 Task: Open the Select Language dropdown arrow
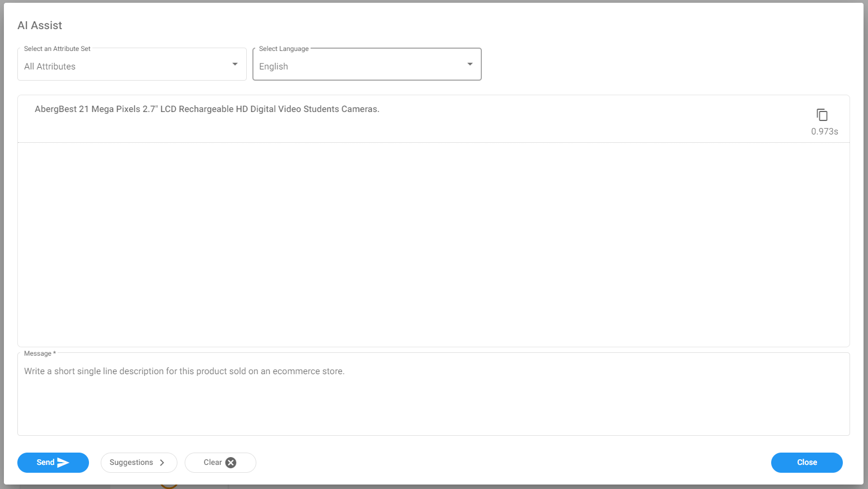click(x=470, y=64)
